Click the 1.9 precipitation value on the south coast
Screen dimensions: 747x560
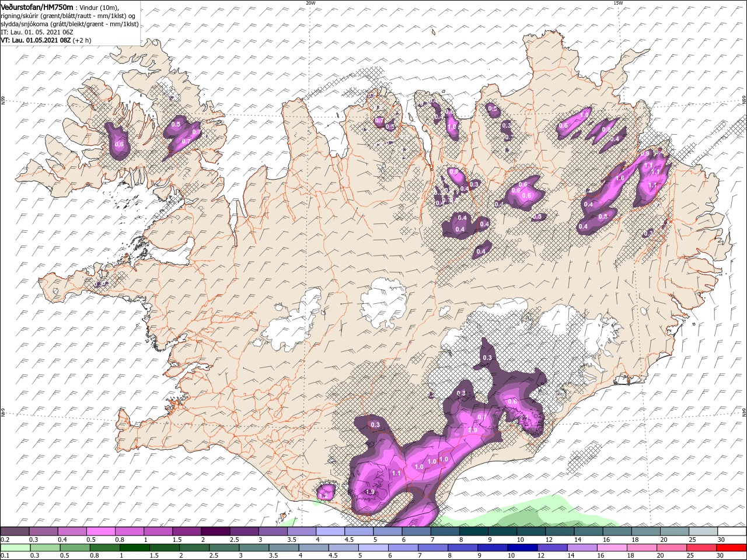[369, 492]
